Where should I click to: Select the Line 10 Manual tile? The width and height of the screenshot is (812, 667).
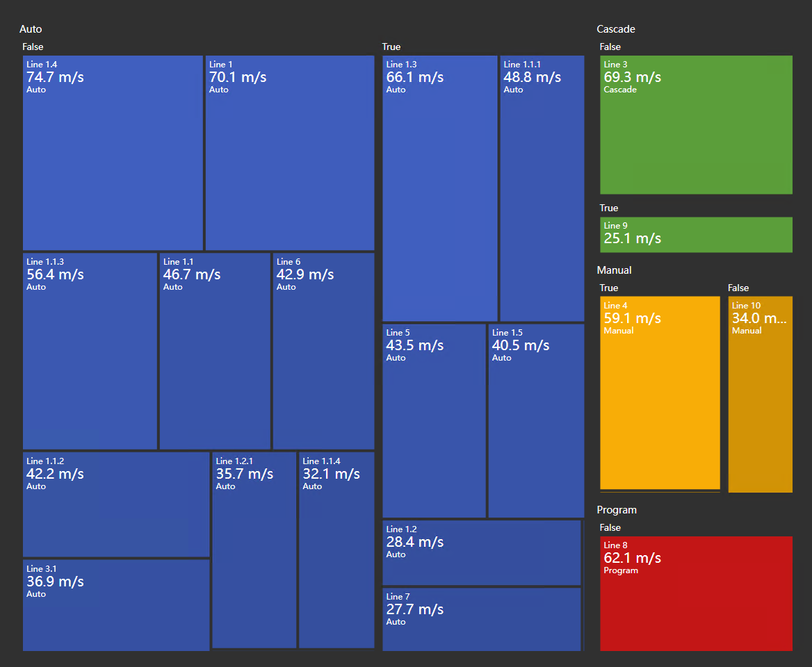point(761,395)
